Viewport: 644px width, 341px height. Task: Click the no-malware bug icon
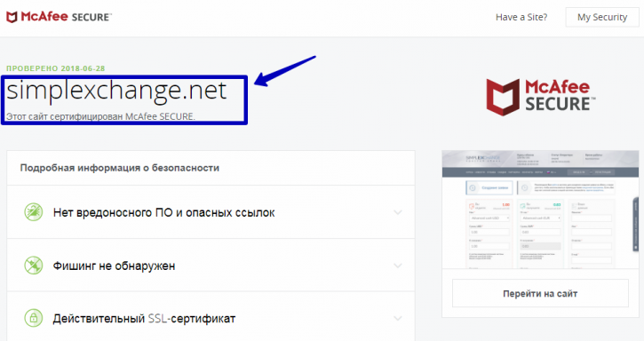33,212
